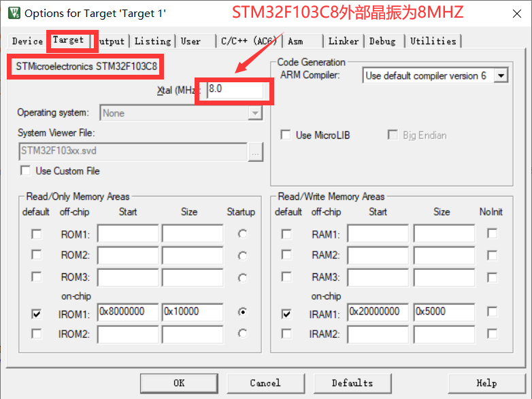The image size is (532, 399).
Task: Open the Linker tab
Action: tap(344, 41)
